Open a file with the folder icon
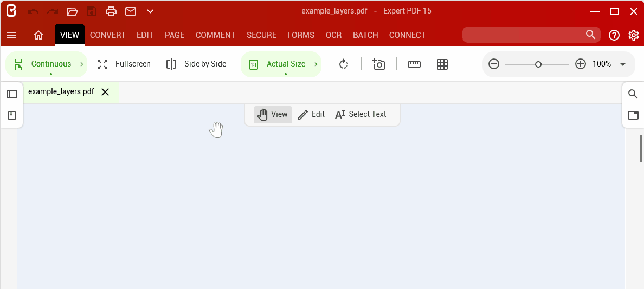644x289 pixels. 72,11
